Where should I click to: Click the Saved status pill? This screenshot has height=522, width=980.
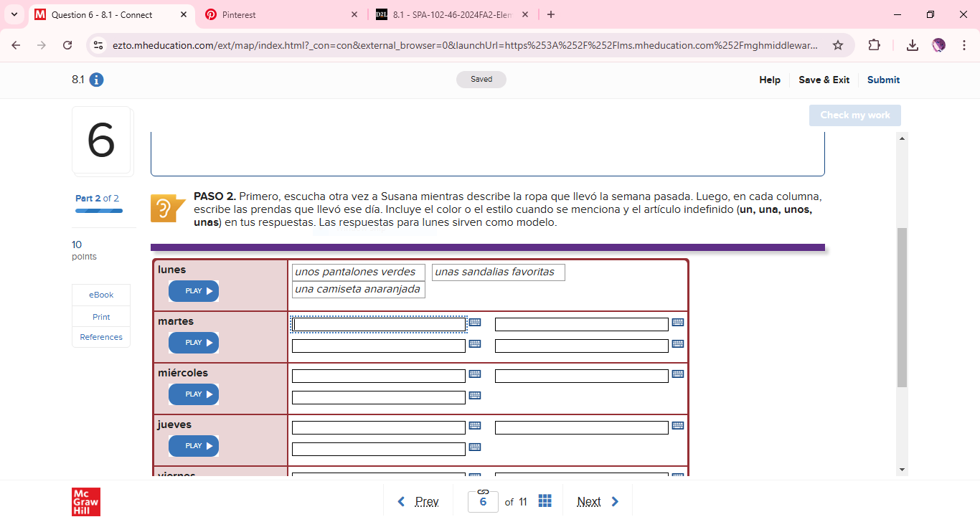tap(481, 80)
